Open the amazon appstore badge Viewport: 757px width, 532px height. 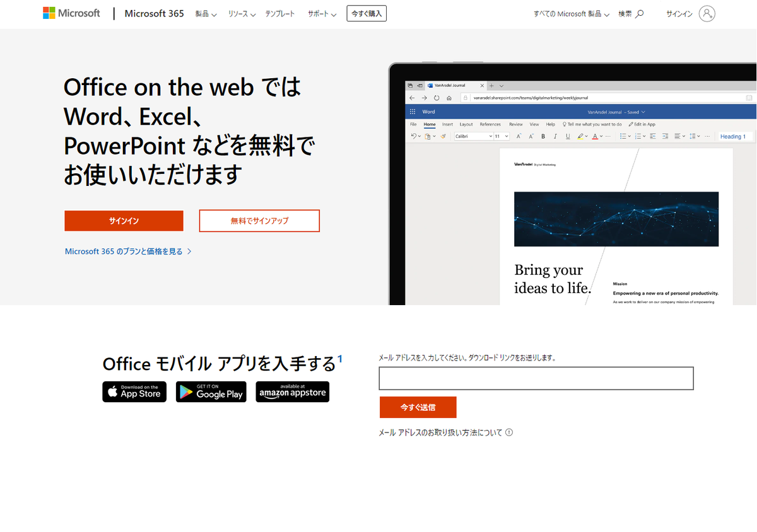[293, 391]
